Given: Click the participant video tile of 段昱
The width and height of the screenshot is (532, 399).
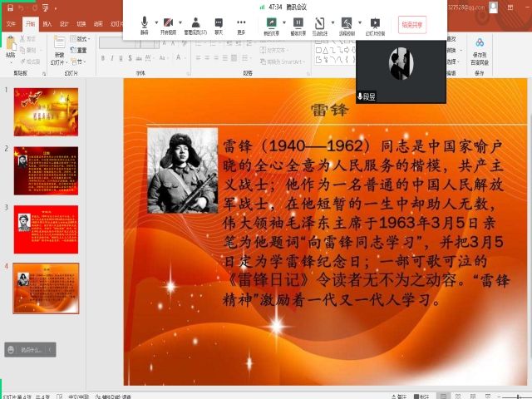Looking at the screenshot, I should tap(401, 71).
